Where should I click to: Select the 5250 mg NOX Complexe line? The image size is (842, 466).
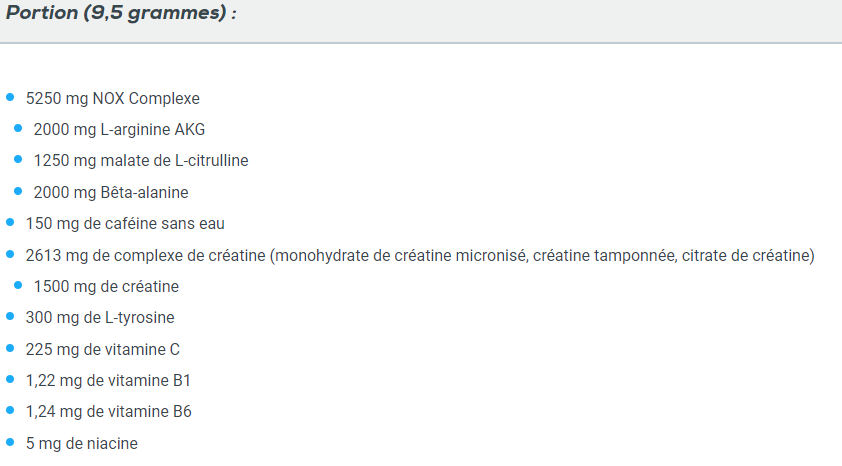point(113,98)
